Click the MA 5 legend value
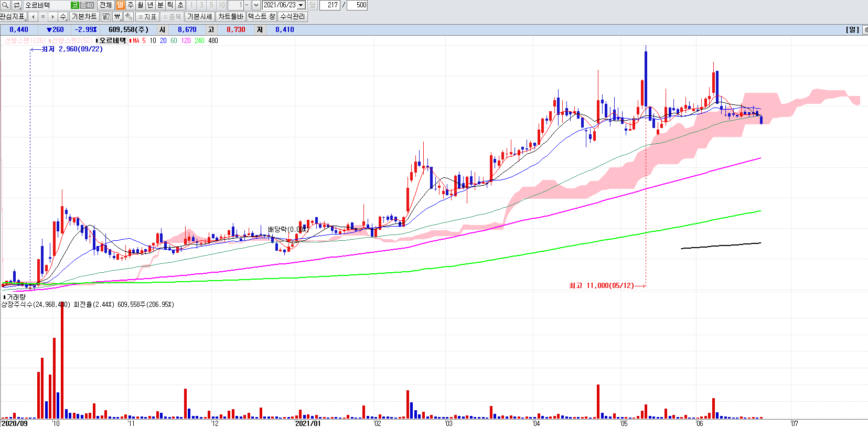Screen dimensions: 868x427 [x=144, y=40]
